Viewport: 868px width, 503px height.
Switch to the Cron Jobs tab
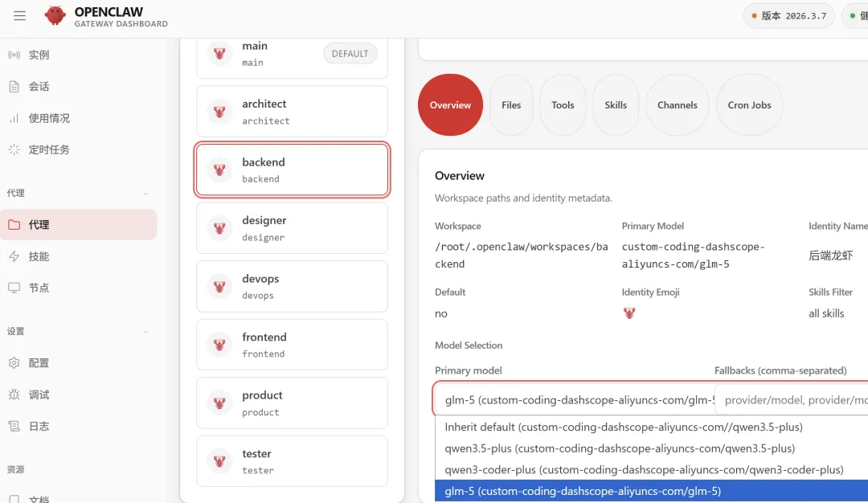(x=749, y=104)
